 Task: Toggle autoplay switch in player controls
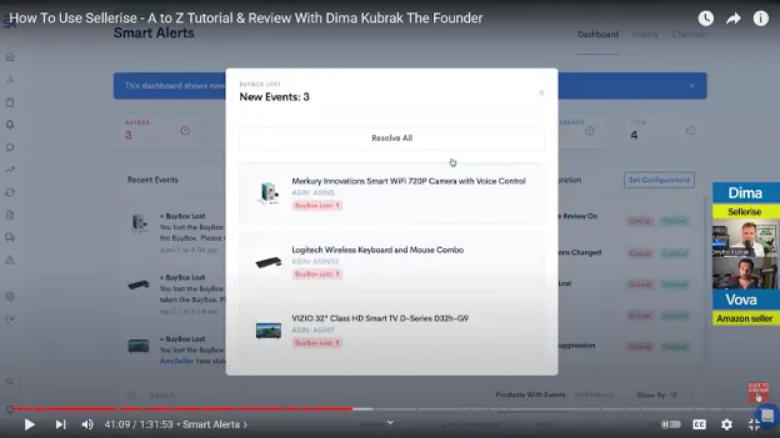671,424
